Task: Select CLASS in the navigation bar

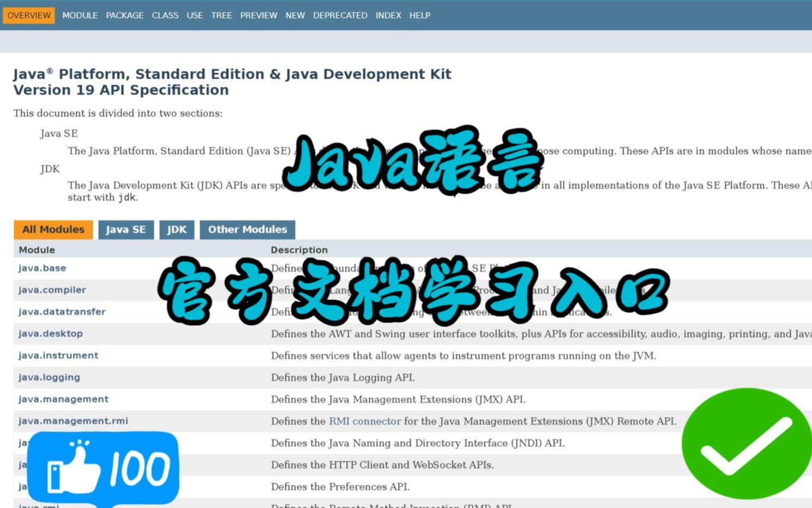Action: [165, 15]
